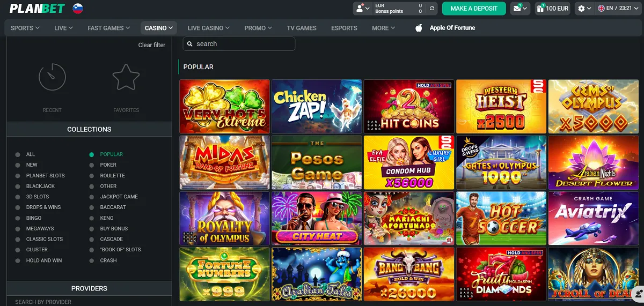Screen dimensions: 644x306
Task: Click the PLANBET logo
Action: [37, 9]
